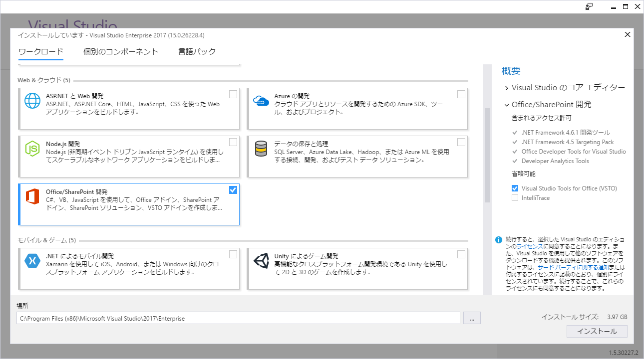This screenshot has width=644, height=359.
Task: Click the インストール button
Action: click(597, 332)
